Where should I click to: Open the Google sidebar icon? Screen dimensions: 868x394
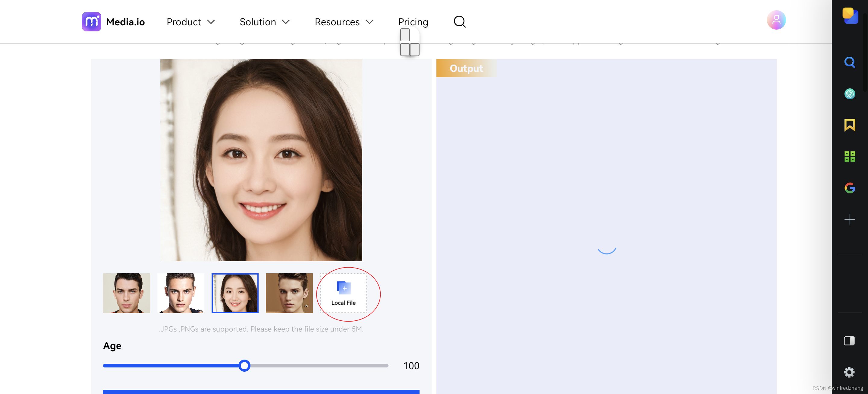pos(850,188)
